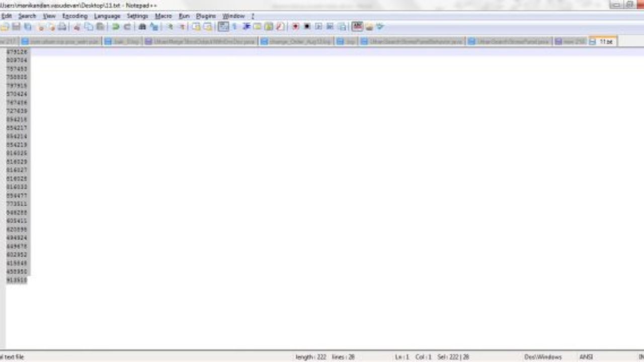The width and height of the screenshot is (644, 362).
Task: Click the first line 679128
Action: pos(17,52)
